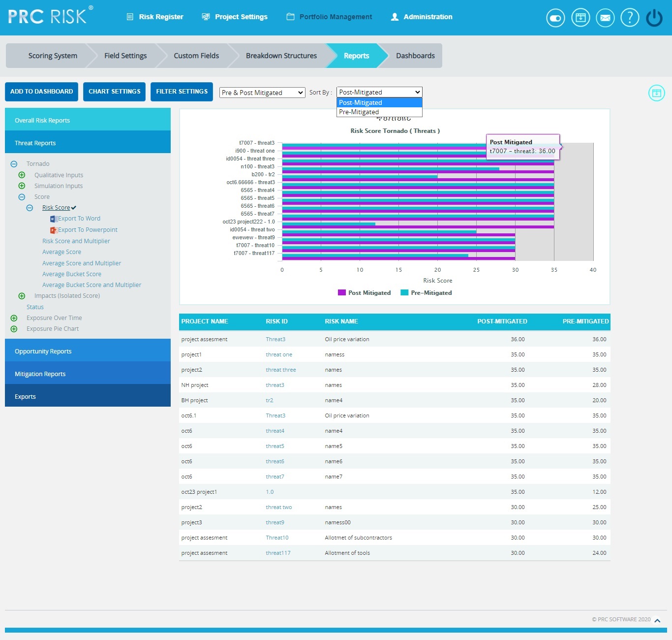The image size is (672, 640).
Task: Uncheck the Risk Score checkmark in tree
Action: (x=73, y=207)
